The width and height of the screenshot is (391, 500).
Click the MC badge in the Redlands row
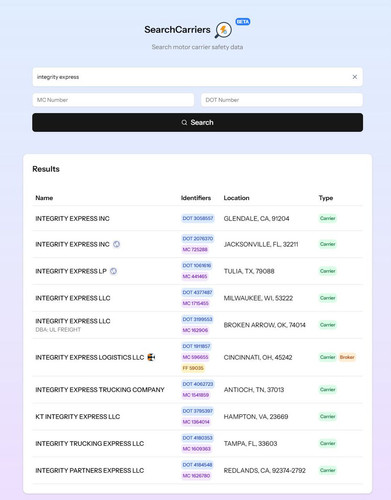point(196,476)
